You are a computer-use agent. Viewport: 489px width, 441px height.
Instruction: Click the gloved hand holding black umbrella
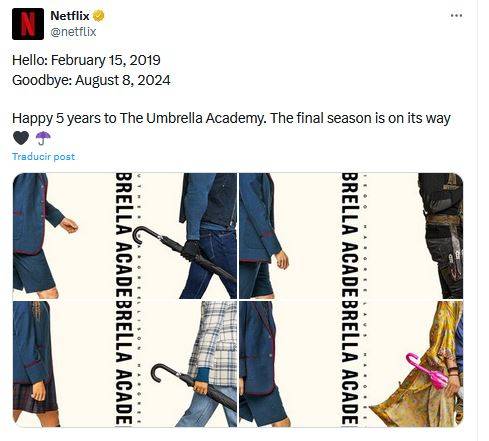(x=191, y=250)
